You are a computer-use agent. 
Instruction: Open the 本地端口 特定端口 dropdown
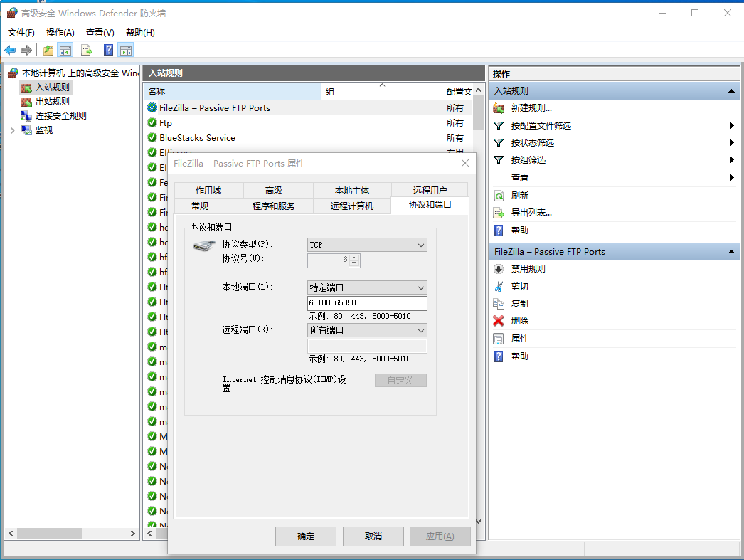click(367, 287)
